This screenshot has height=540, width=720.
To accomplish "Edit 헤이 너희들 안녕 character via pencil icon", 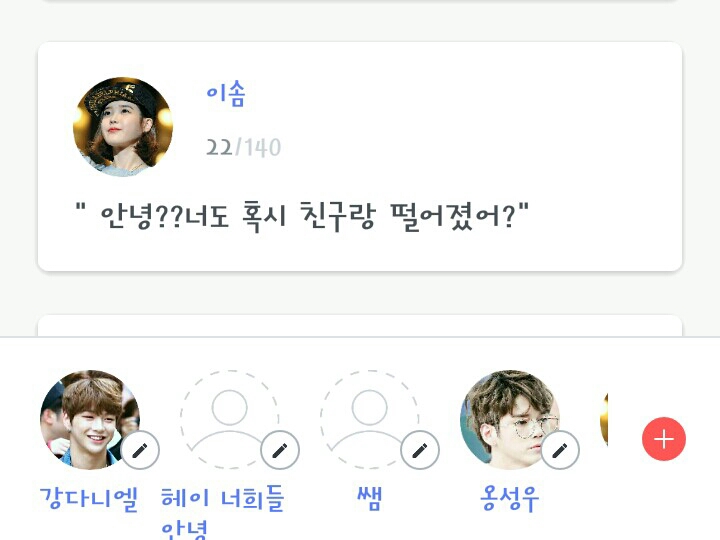I will [280, 450].
